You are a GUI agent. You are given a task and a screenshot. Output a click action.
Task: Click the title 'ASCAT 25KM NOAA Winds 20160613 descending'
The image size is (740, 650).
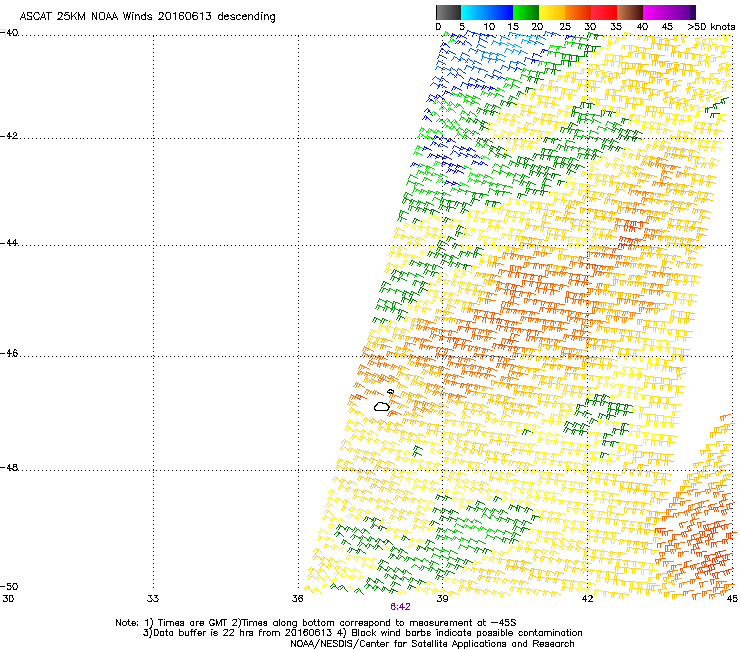point(147,17)
